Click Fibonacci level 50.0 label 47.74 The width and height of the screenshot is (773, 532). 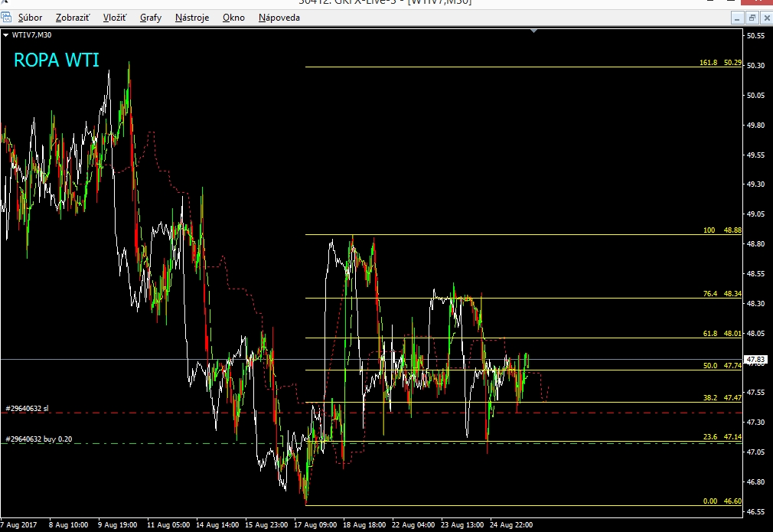(722, 366)
